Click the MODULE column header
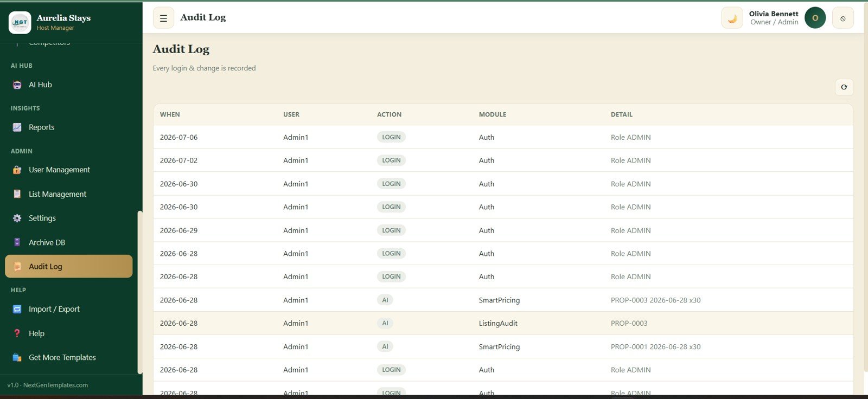Viewport: 868px width, 399px height. click(493, 115)
